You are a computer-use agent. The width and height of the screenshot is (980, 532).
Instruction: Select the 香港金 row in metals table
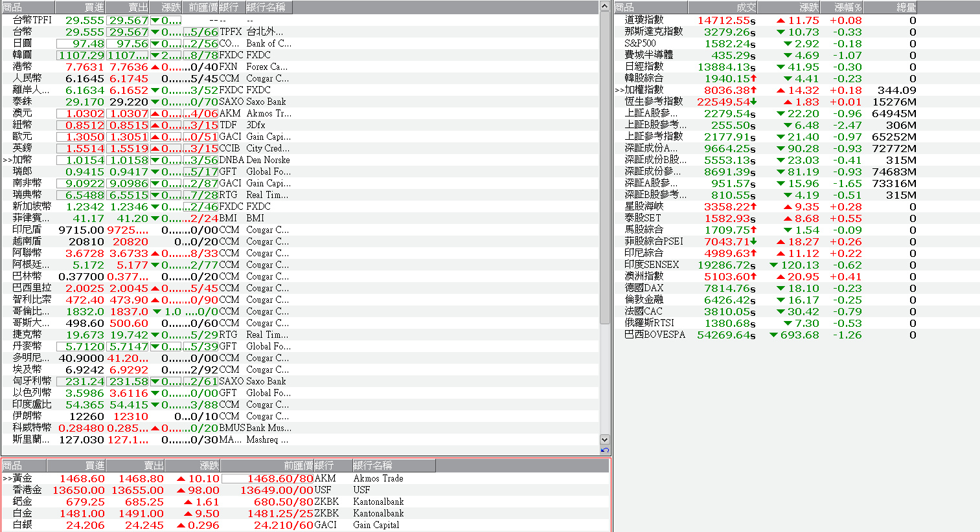[305, 490]
